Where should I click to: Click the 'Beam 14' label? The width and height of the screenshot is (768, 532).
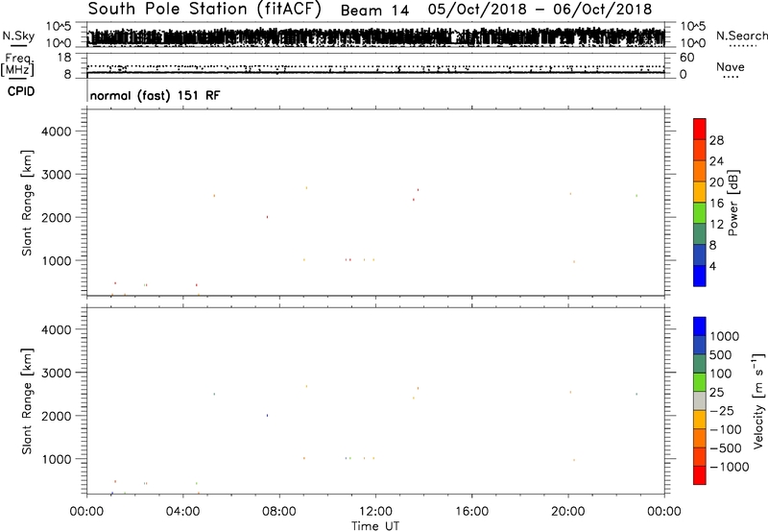[374, 11]
